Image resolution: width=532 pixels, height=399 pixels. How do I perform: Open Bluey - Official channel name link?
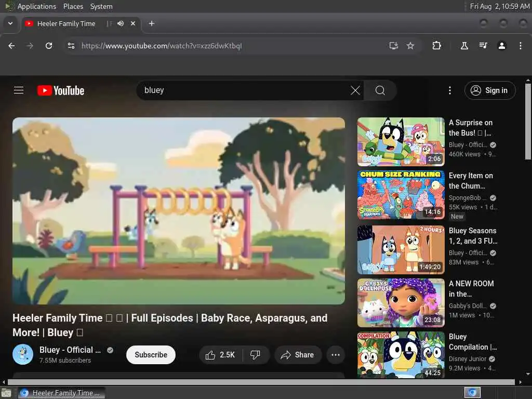tap(70, 350)
